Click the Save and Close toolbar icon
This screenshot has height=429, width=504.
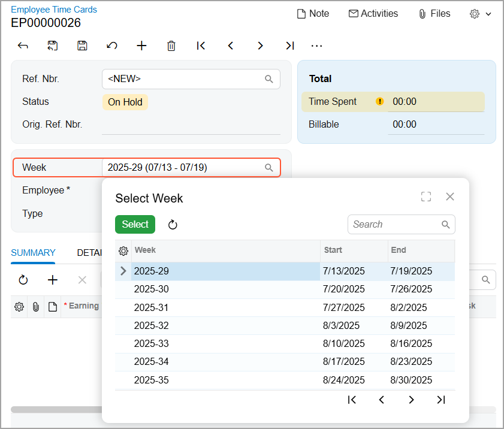pos(53,46)
